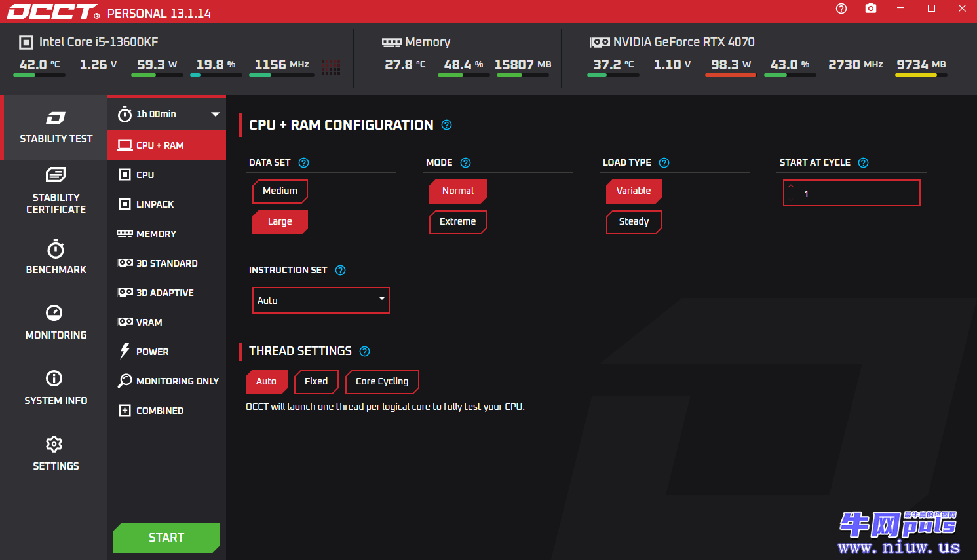This screenshot has width=977, height=560.
Task: Click the Stability Certificate icon
Action: pyautogui.click(x=56, y=174)
